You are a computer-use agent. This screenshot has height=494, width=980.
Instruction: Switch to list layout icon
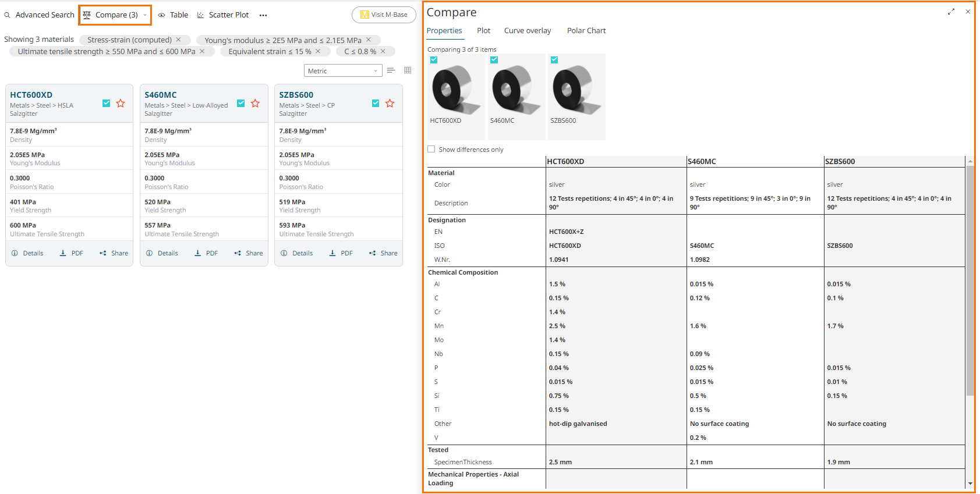[x=391, y=70]
